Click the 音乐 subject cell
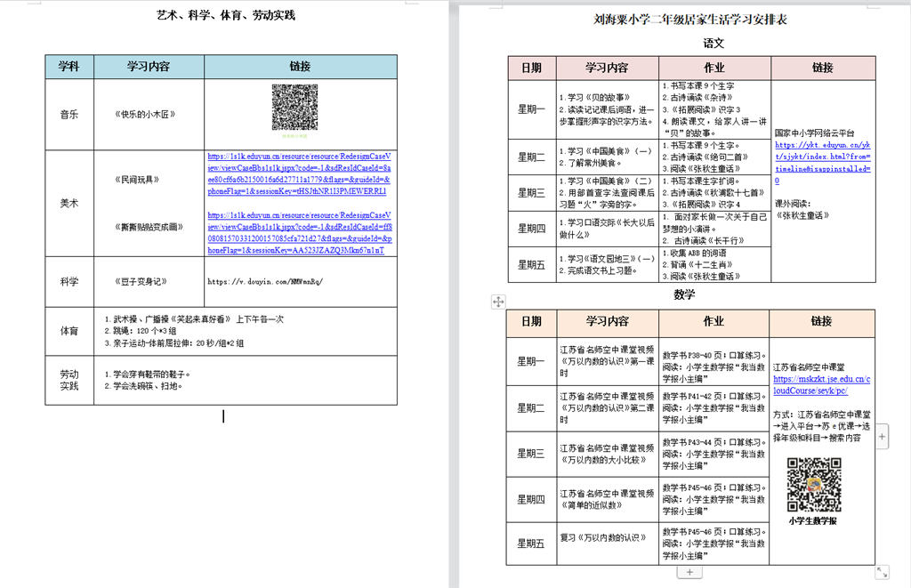The height and width of the screenshot is (588, 911). click(x=69, y=115)
